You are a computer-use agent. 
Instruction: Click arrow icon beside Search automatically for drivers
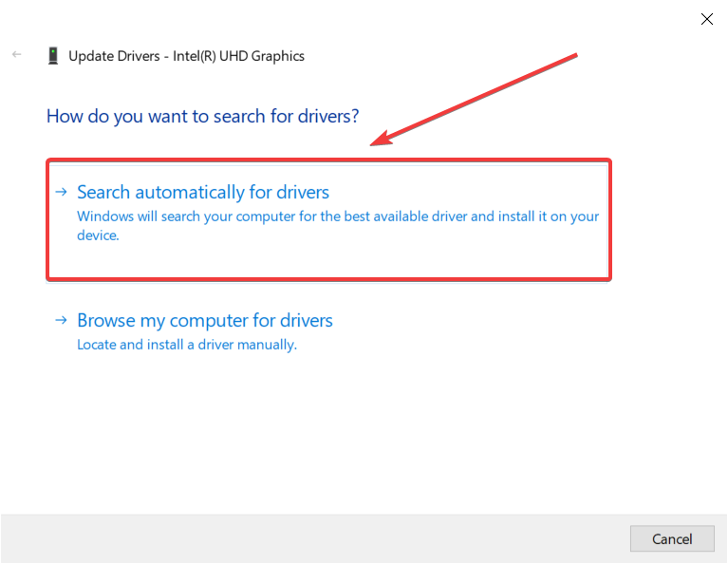[x=62, y=192]
